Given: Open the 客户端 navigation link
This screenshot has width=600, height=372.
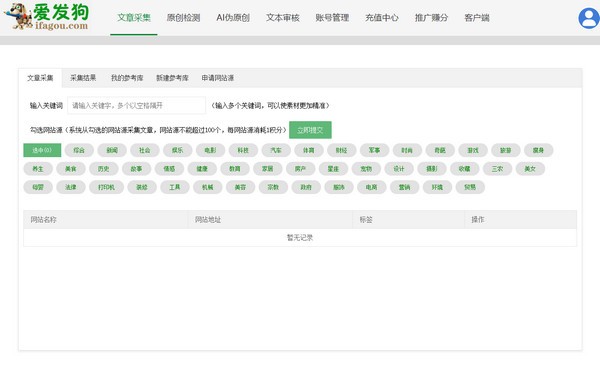Looking at the screenshot, I should (x=476, y=18).
